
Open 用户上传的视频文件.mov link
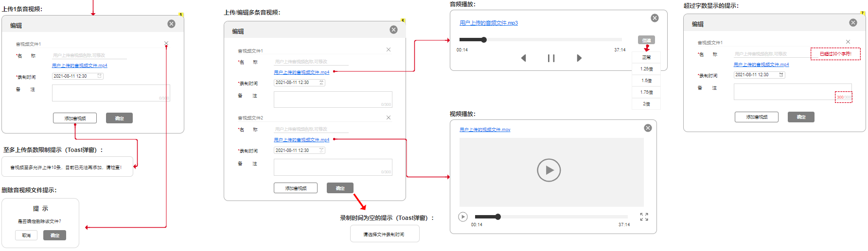tap(485, 130)
